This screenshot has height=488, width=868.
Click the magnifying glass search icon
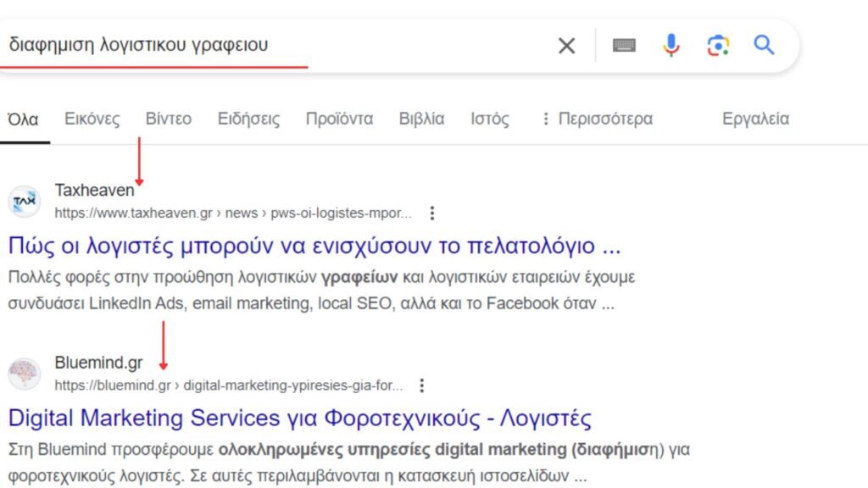point(762,46)
